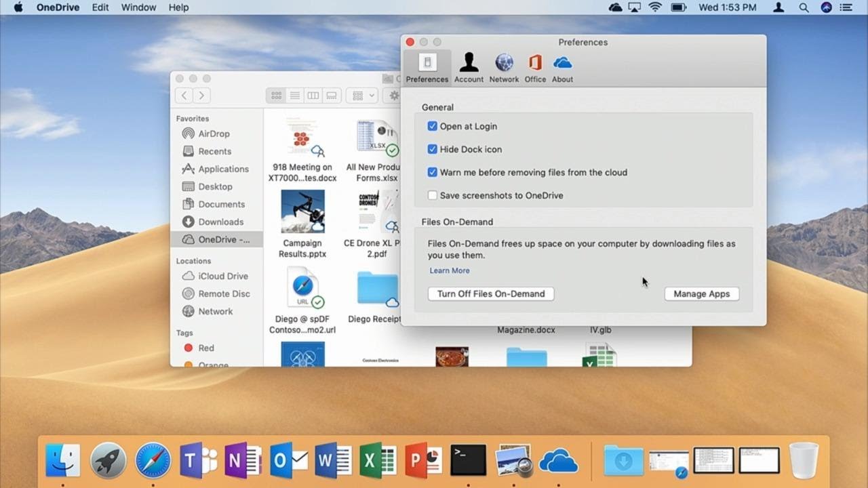868x488 pixels.
Task: Open Microsoft Teams from the Dock
Action: (198, 461)
